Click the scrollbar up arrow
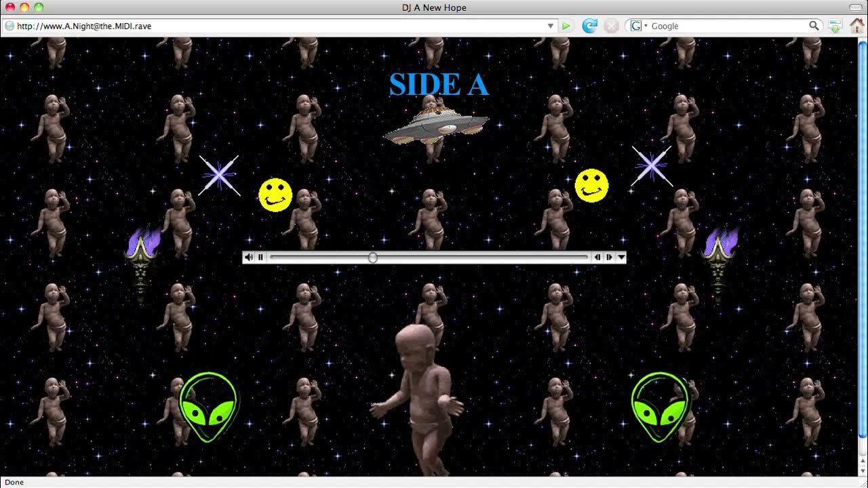 point(863,461)
